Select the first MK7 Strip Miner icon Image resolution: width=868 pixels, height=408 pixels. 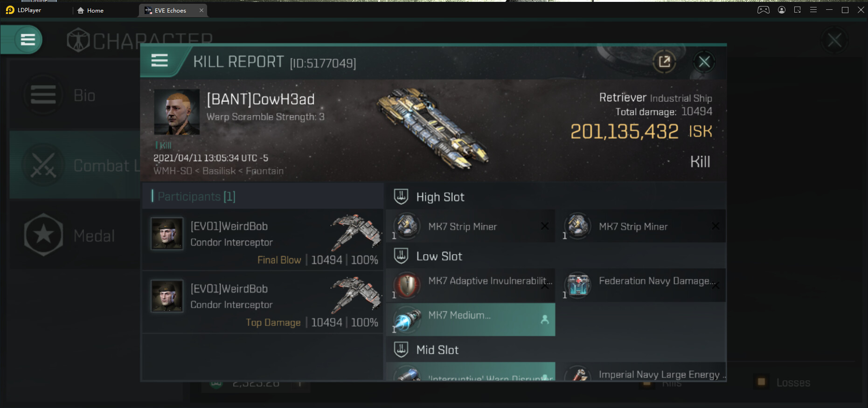(407, 226)
